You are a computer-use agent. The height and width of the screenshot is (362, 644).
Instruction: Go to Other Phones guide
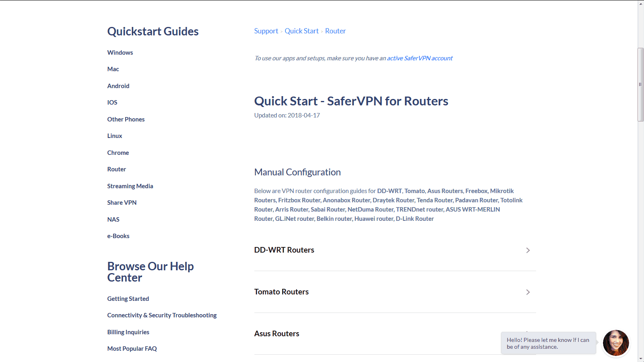pos(126,119)
